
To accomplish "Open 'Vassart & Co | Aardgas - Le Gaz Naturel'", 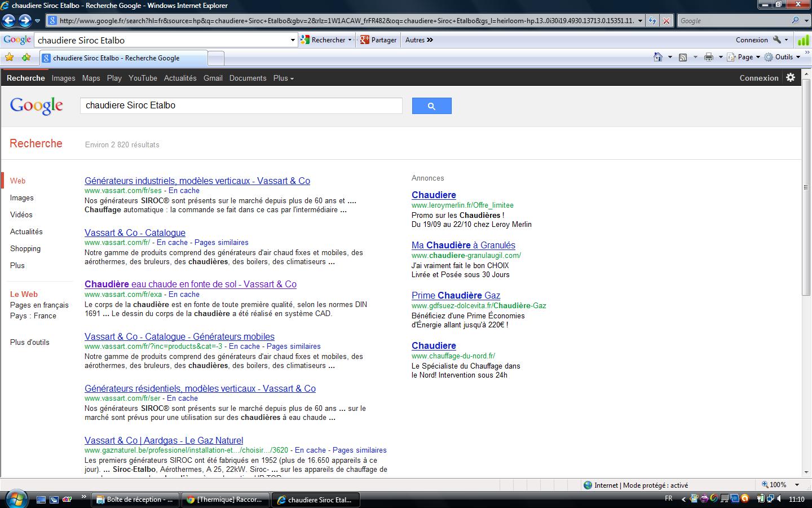I will 164,441.
